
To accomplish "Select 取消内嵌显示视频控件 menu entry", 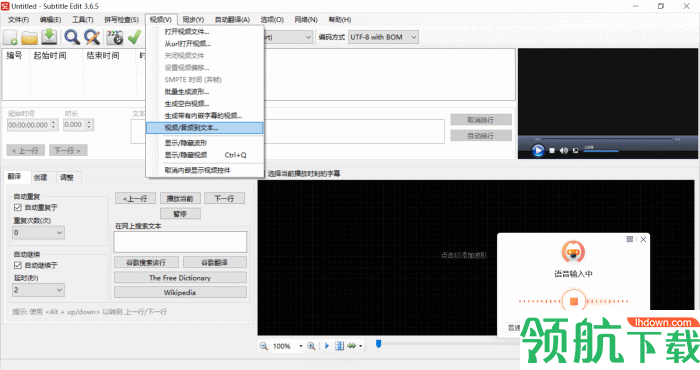I will tap(204, 170).
